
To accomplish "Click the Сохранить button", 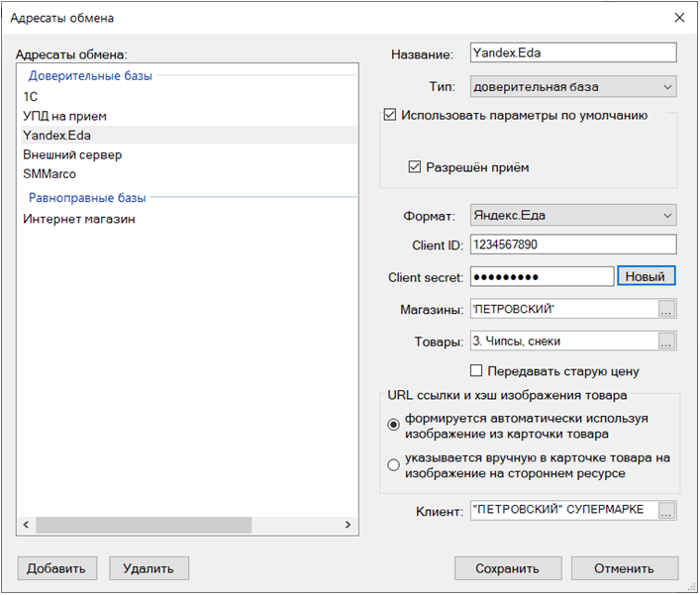I will click(x=508, y=568).
